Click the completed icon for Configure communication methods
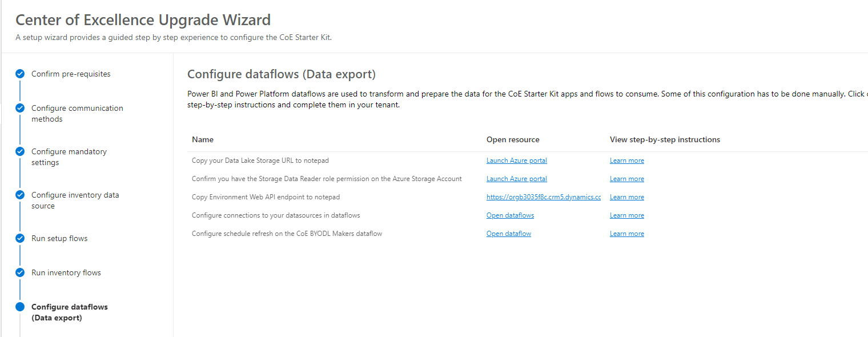The image size is (868, 337). point(20,108)
